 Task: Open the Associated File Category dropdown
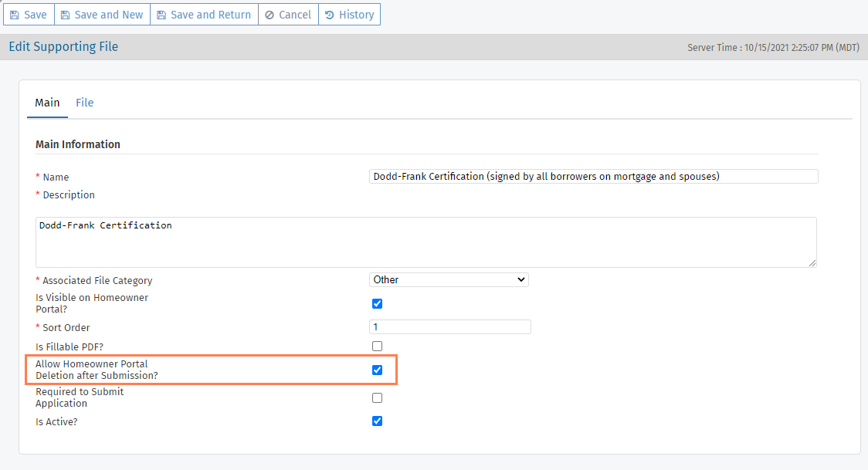[x=449, y=279]
